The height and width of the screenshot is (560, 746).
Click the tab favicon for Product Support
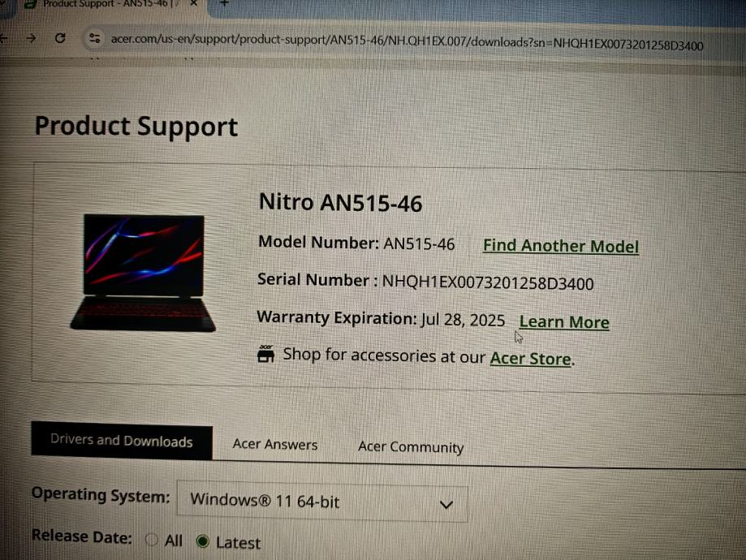[x=30, y=4]
